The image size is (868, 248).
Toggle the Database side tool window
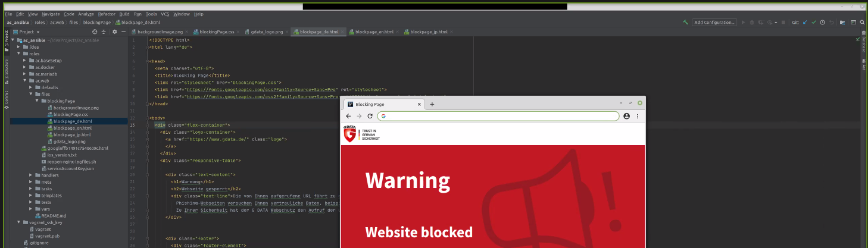coord(864,45)
